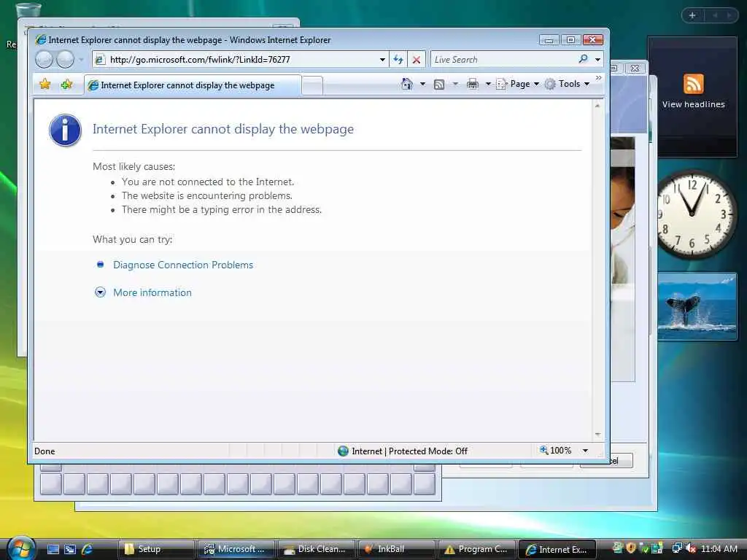Image resolution: width=747 pixels, height=560 pixels.
Task: Click the IE window title bar icon
Action: pos(41,39)
